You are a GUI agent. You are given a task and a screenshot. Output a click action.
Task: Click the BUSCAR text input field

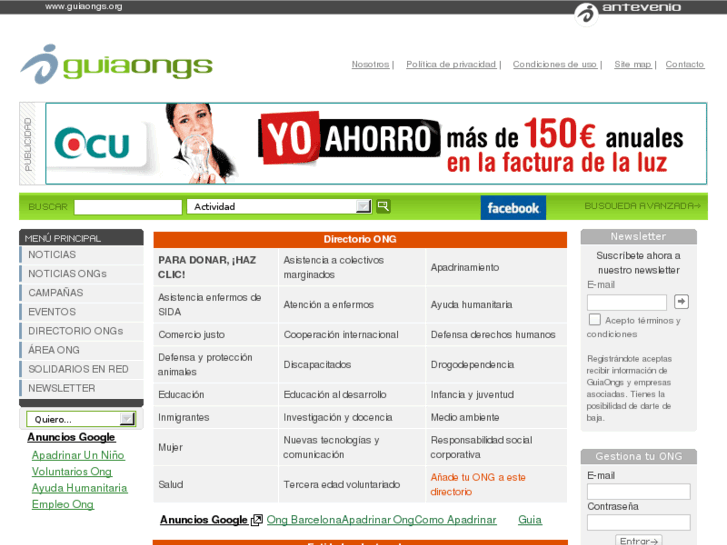(128, 207)
